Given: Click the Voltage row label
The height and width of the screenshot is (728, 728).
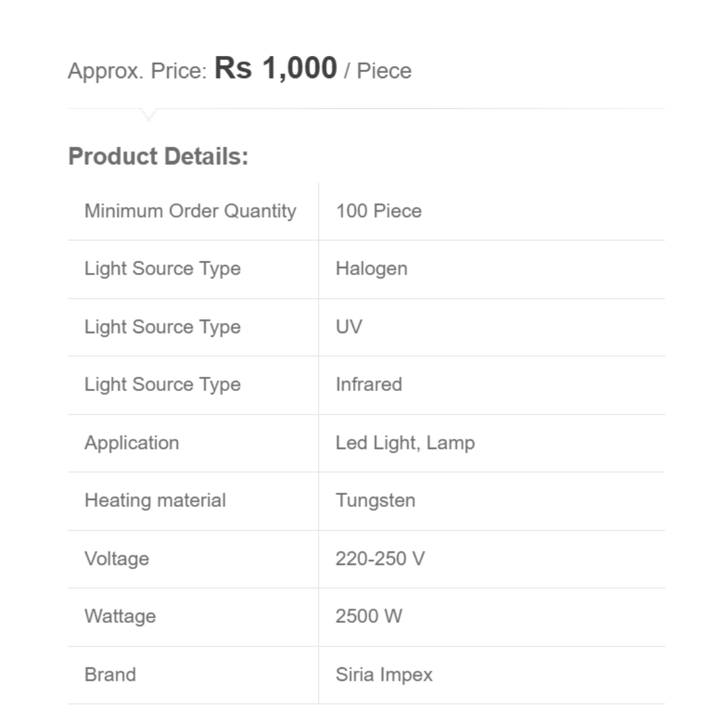Looking at the screenshot, I should click(117, 559).
